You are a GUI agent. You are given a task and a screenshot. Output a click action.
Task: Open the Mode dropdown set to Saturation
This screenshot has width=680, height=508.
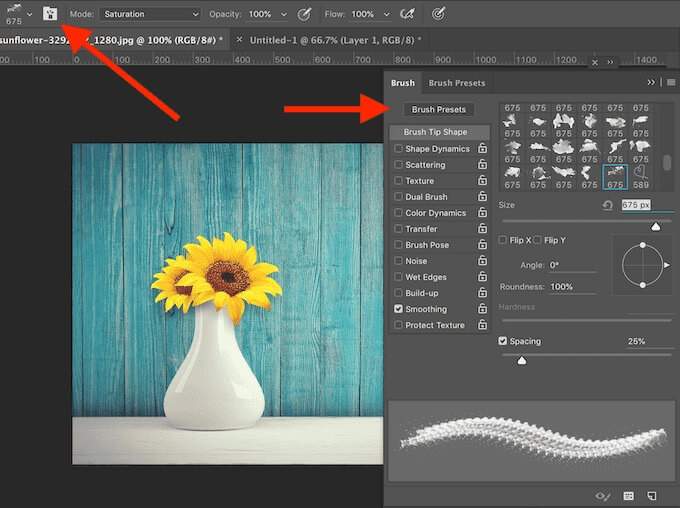click(149, 14)
